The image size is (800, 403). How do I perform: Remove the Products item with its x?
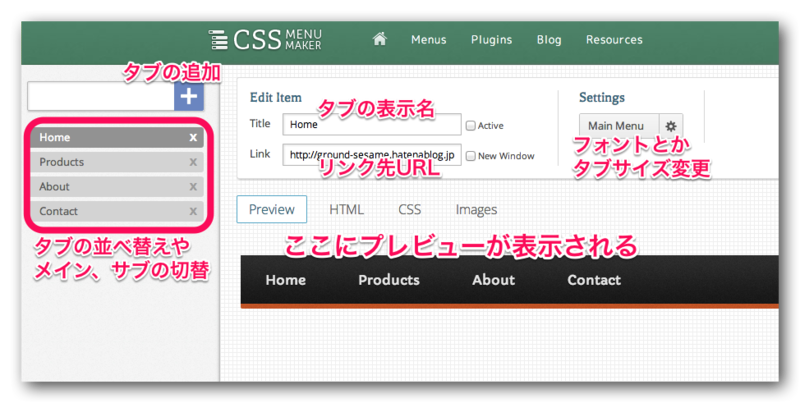coord(193,162)
